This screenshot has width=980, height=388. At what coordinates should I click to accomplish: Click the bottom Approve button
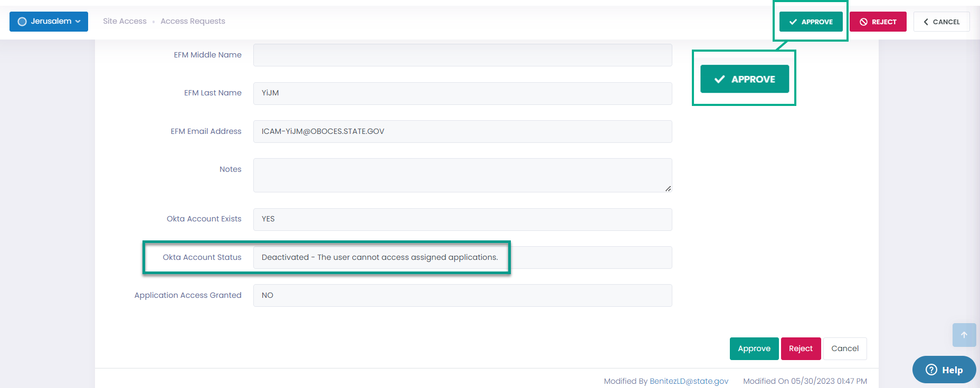[x=754, y=348]
